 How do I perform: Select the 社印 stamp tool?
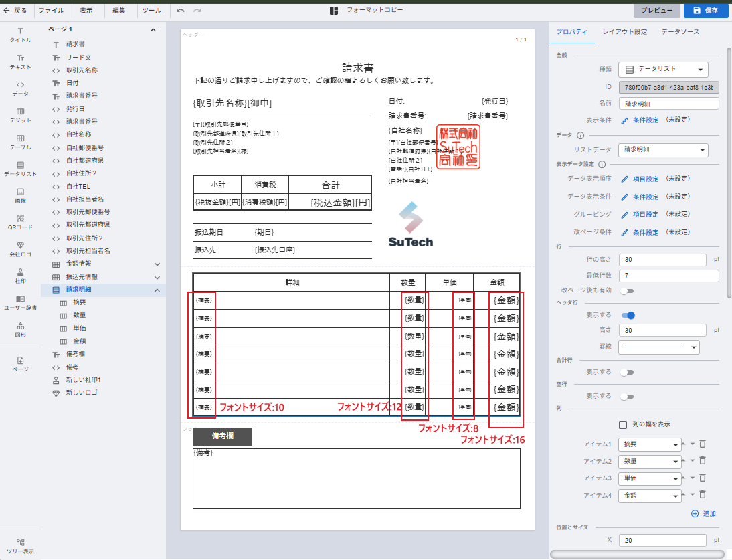pos(20,276)
